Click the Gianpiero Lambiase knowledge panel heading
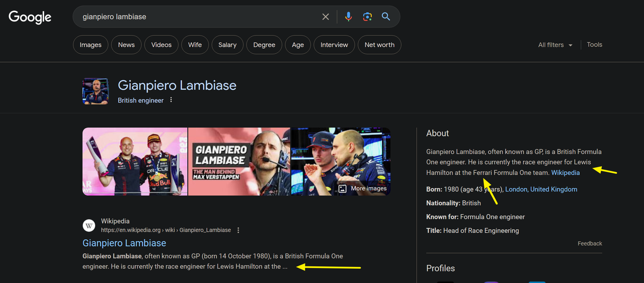The width and height of the screenshot is (644, 283). [177, 86]
